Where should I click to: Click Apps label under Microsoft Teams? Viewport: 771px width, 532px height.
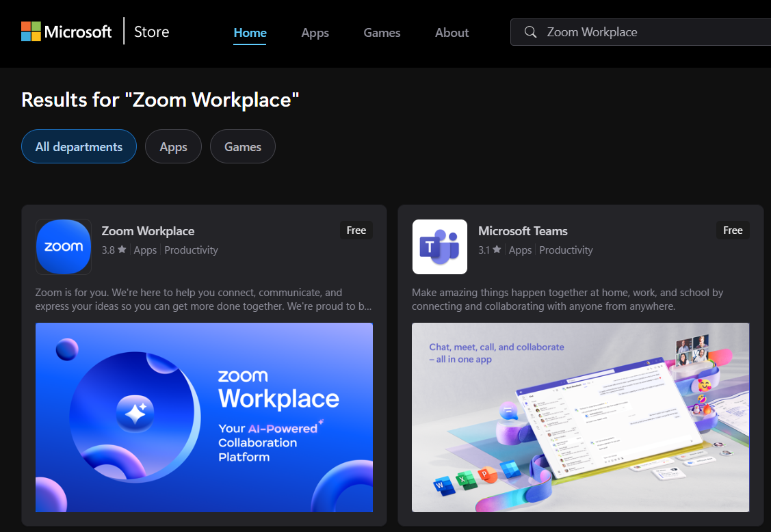(x=520, y=250)
